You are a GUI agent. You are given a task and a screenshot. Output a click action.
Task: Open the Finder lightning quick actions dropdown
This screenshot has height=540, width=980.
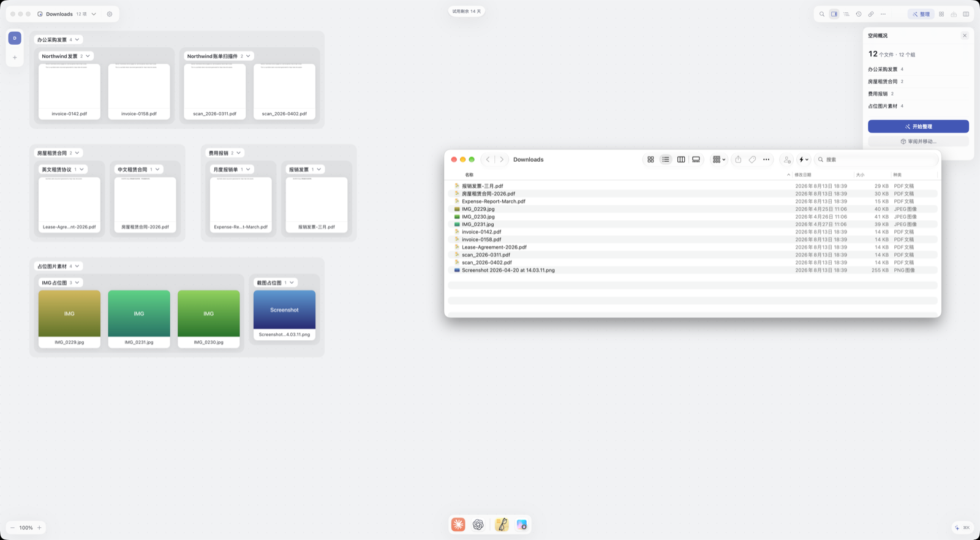pyautogui.click(x=804, y=159)
